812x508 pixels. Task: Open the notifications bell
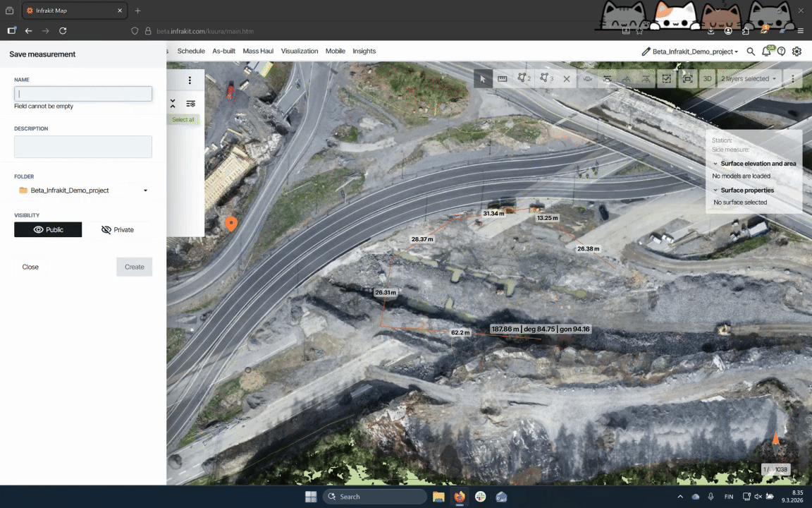point(766,52)
